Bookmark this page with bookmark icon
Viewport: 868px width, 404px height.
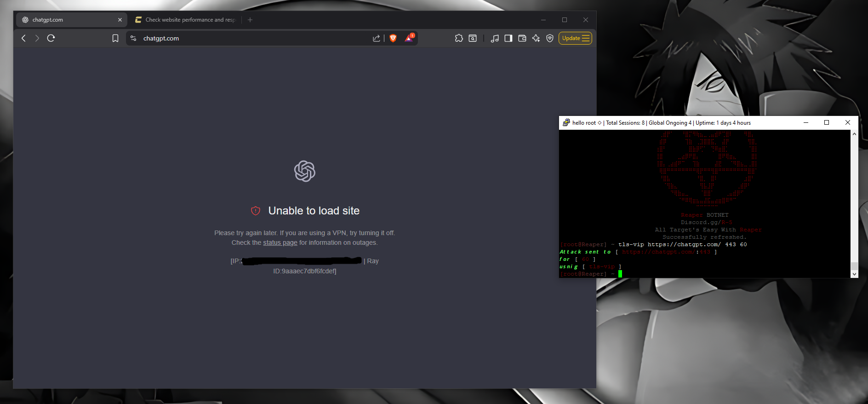tap(115, 38)
